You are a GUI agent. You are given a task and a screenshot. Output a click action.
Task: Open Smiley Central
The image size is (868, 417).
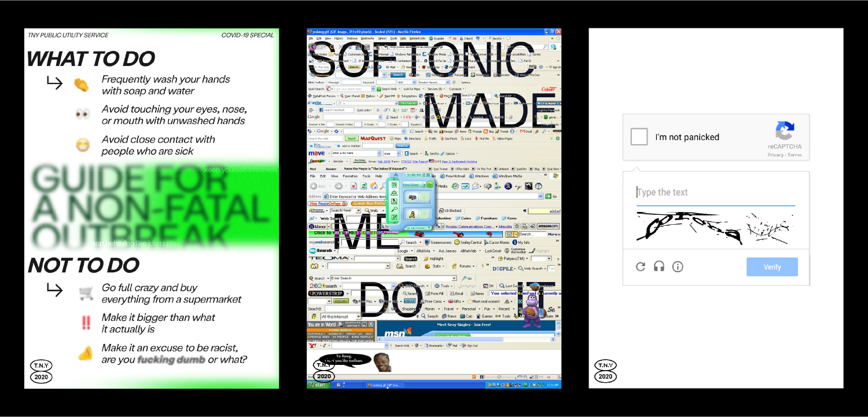click(468, 242)
